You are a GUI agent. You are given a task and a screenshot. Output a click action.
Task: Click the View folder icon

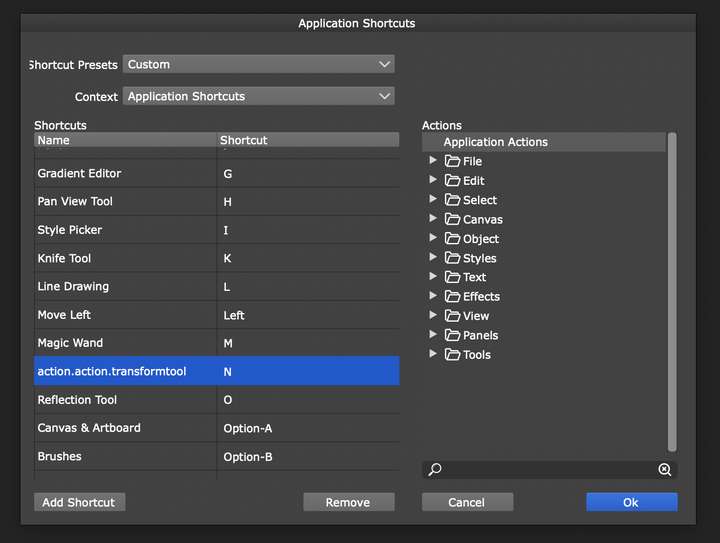click(x=452, y=316)
